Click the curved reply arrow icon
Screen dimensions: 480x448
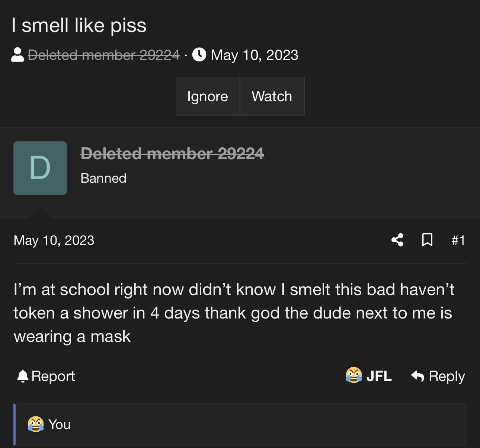418,376
